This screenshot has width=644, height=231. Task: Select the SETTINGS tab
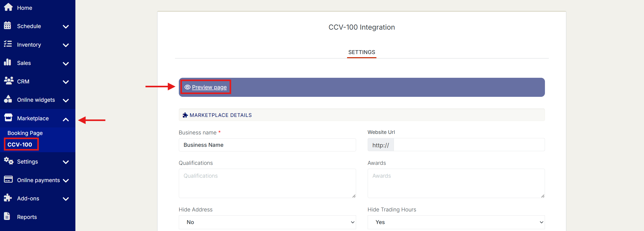point(361,52)
